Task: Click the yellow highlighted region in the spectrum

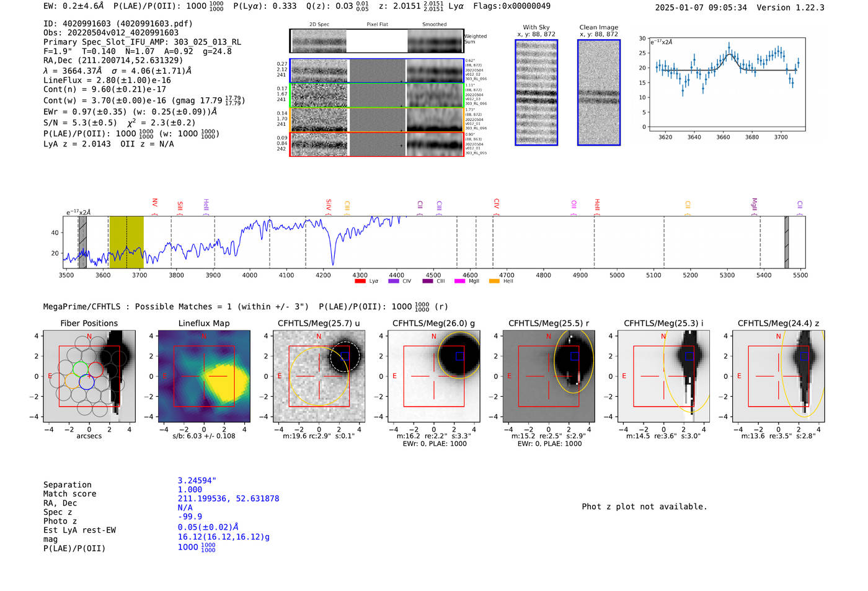Action: [126, 242]
